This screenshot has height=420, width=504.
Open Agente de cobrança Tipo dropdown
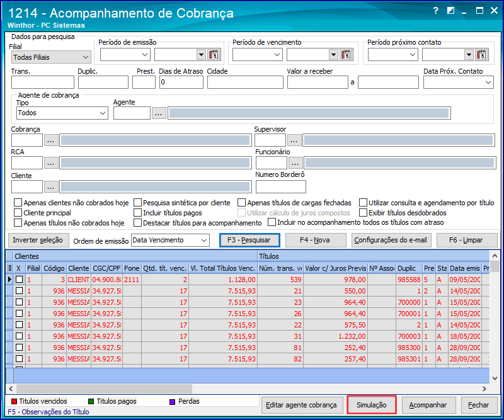pos(62,113)
